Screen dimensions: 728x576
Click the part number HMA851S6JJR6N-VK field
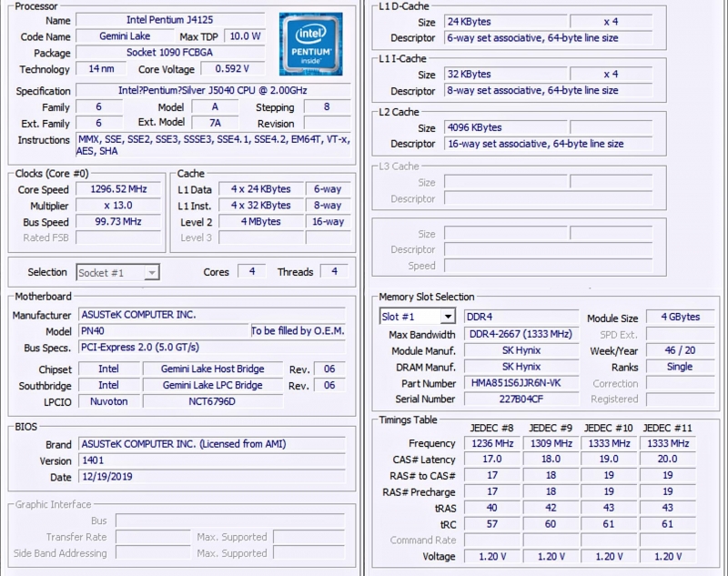[x=521, y=383]
